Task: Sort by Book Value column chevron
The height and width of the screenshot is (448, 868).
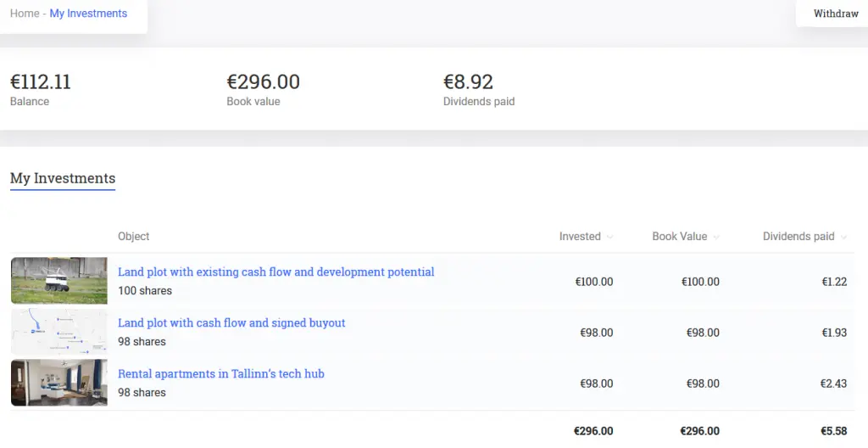Action: tap(715, 238)
